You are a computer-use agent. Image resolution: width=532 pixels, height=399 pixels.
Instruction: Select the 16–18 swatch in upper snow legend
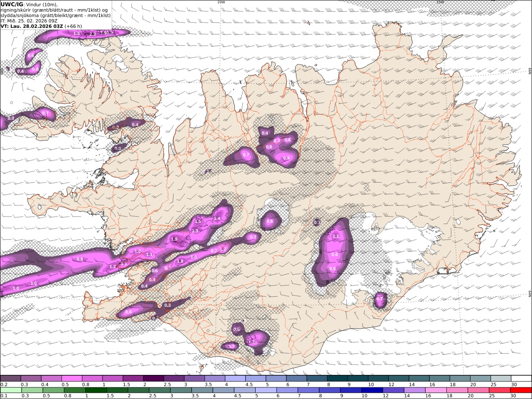click(x=440, y=379)
